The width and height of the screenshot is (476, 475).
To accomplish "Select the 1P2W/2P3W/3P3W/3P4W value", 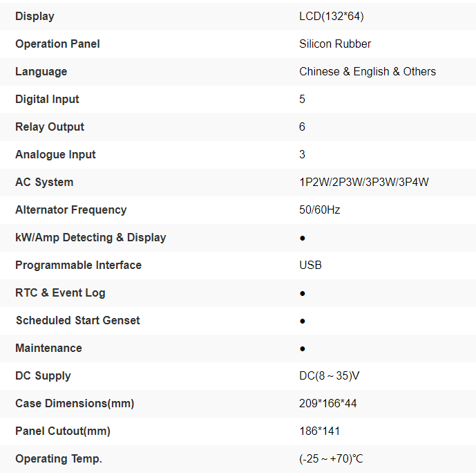I will tap(364, 182).
